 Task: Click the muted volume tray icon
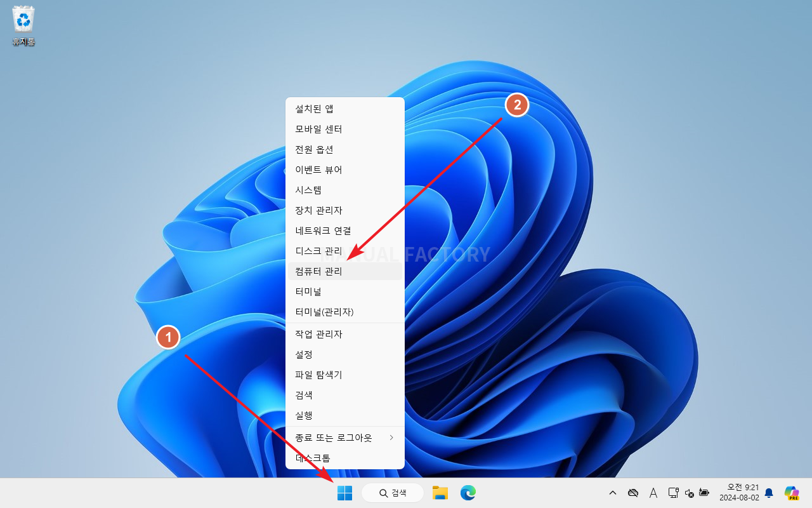coord(690,493)
